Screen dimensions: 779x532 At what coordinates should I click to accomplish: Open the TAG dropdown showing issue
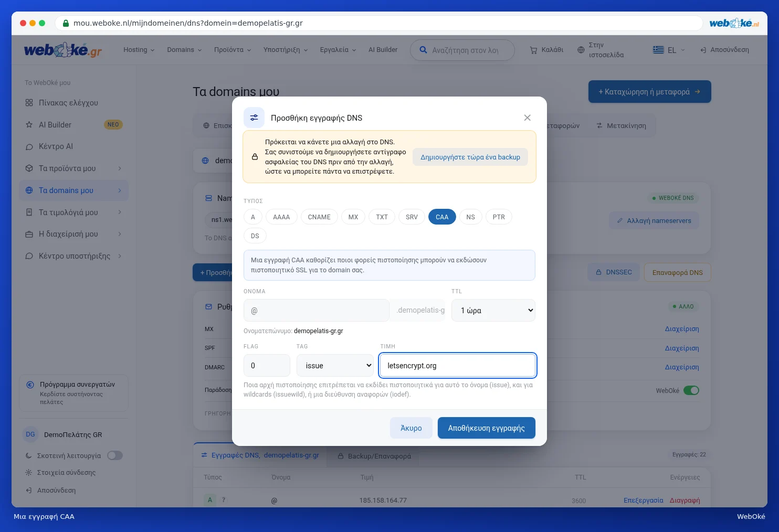pos(335,365)
